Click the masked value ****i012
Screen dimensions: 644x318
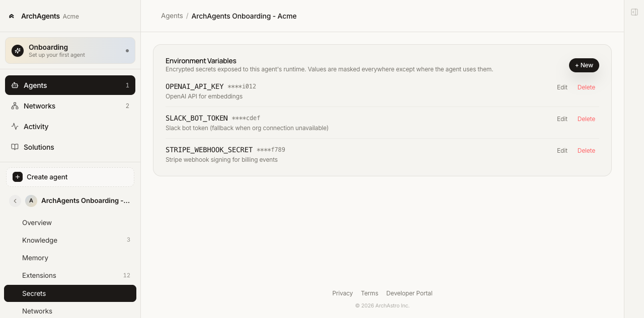tap(242, 86)
